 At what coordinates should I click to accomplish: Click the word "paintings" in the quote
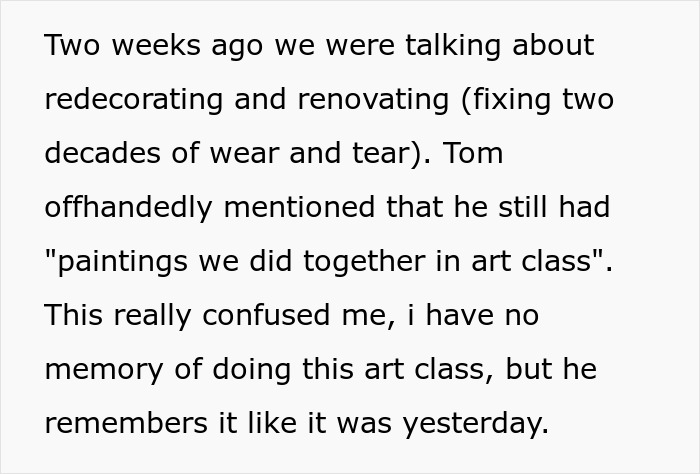pos(120,262)
